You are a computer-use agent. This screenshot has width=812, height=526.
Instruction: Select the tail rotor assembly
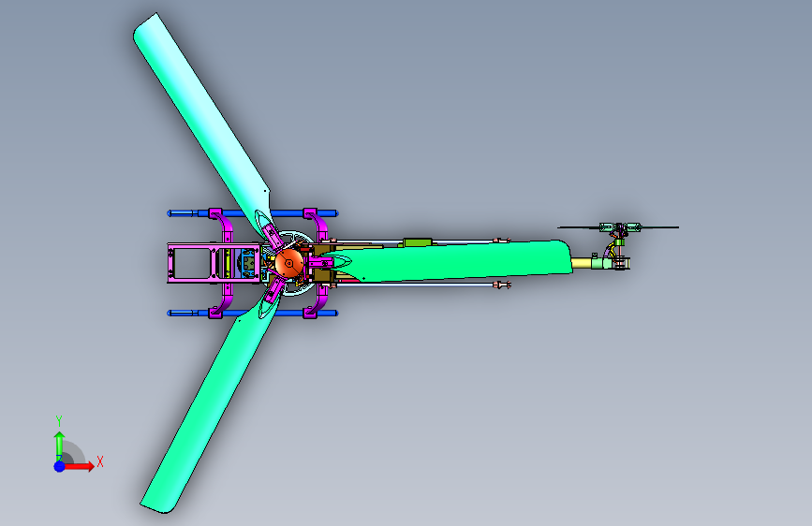[x=619, y=227]
